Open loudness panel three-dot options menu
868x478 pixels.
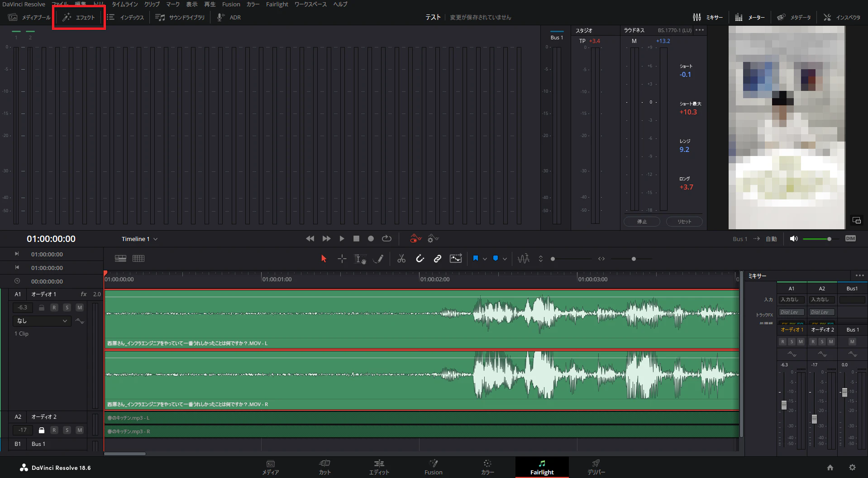point(700,30)
